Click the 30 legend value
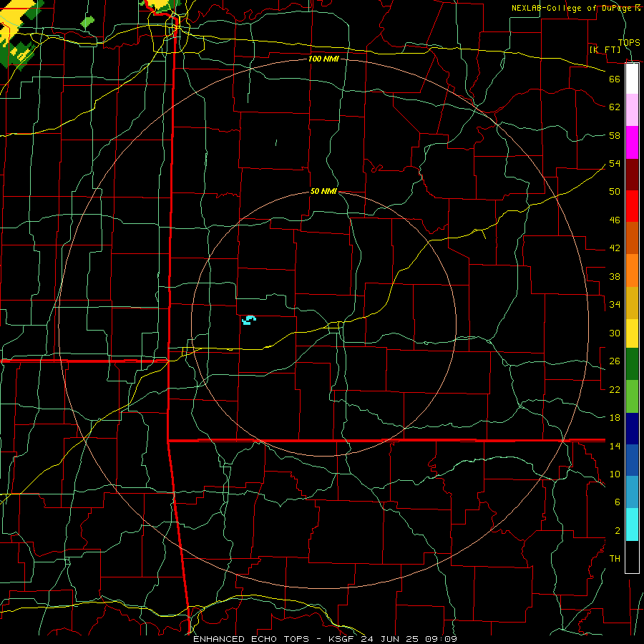 (615, 333)
